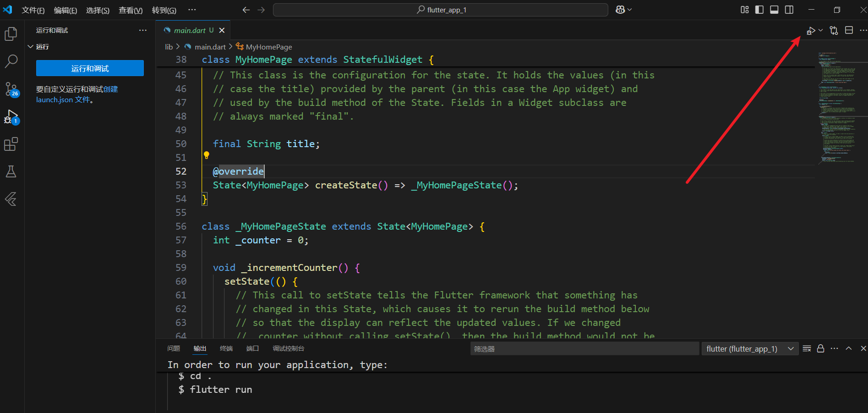Expand the run options dropdown arrow next to debug icon

pos(820,31)
